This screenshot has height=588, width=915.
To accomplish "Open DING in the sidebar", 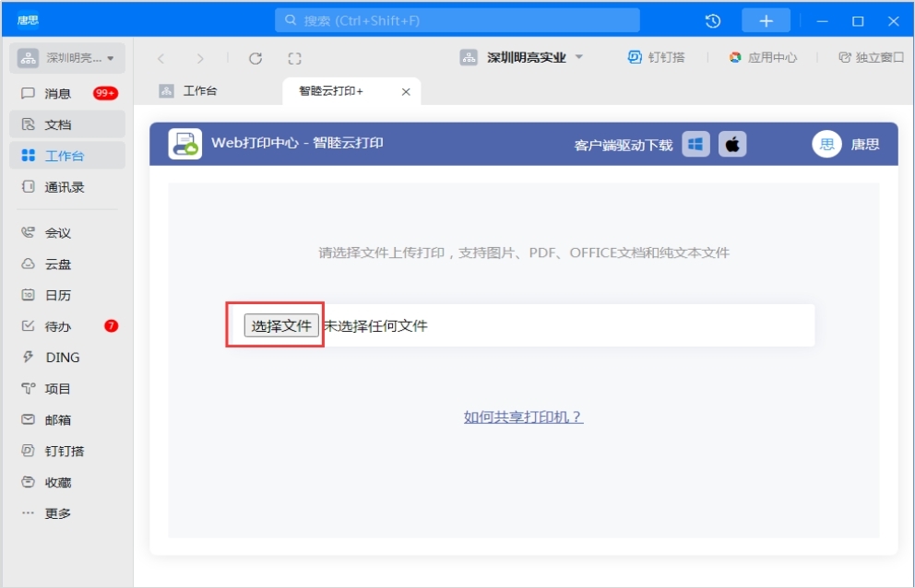I will pyautogui.click(x=67, y=358).
